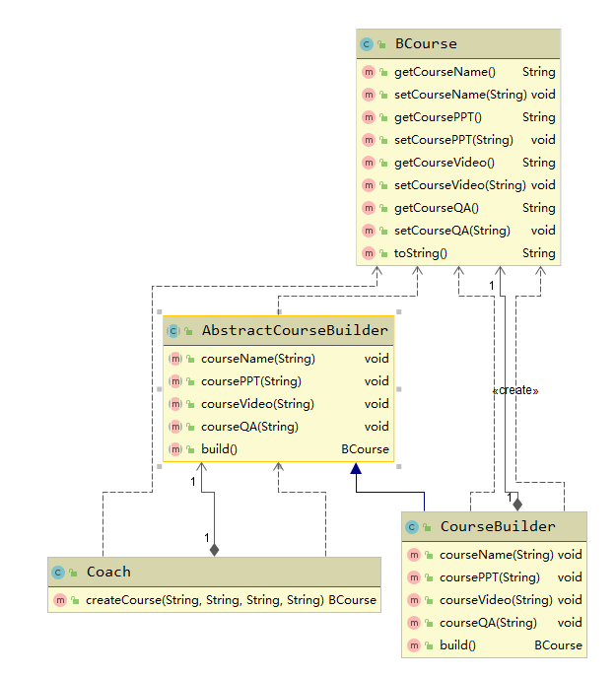Click the AbstractCourseBuilder abstract class icon

click(173, 331)
